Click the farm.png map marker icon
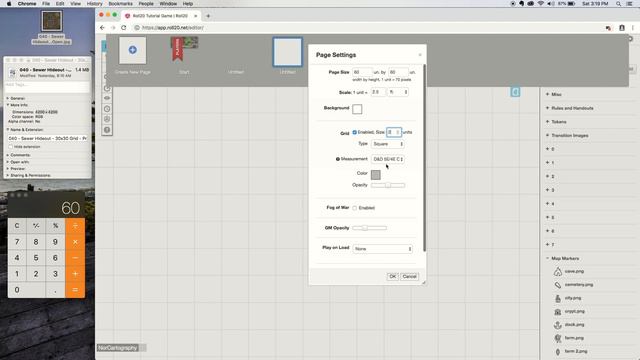 pyautogui.click(x=558, y=338)
